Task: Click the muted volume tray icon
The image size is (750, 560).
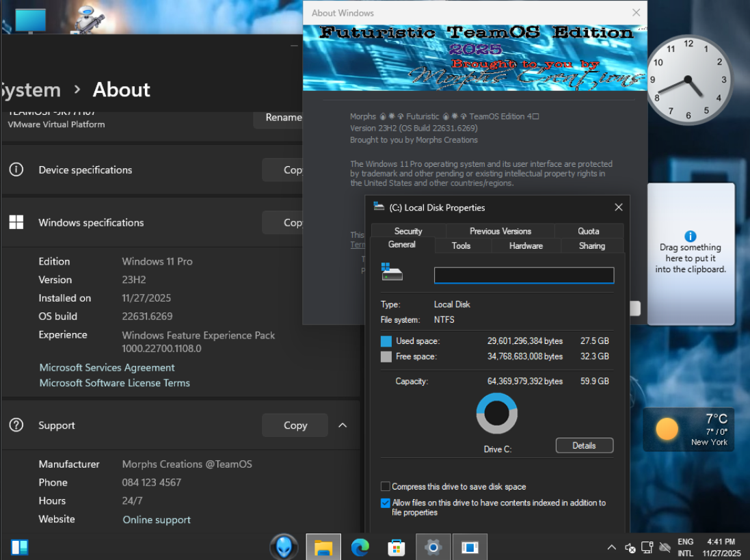Action: tap(630, 548)
